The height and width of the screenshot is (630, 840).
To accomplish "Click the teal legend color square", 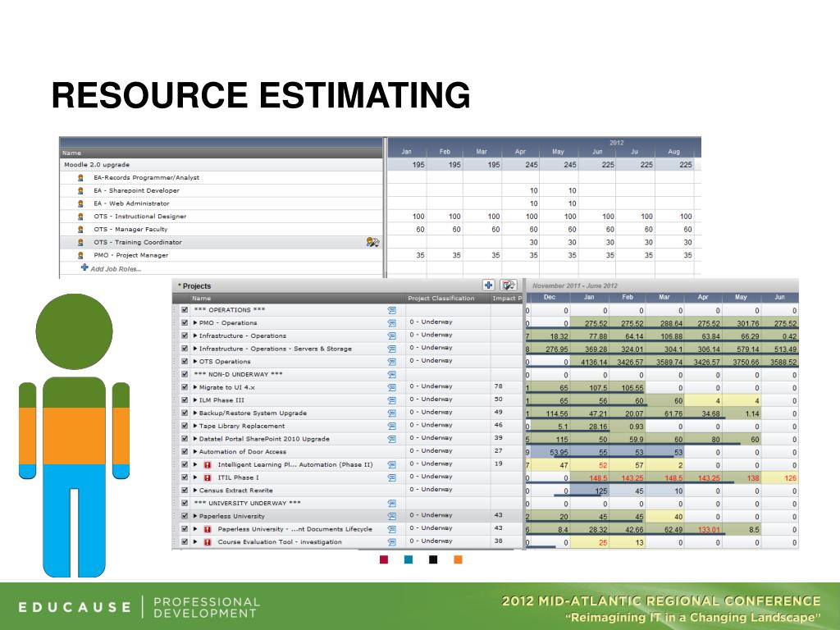I will pos(409,559).
